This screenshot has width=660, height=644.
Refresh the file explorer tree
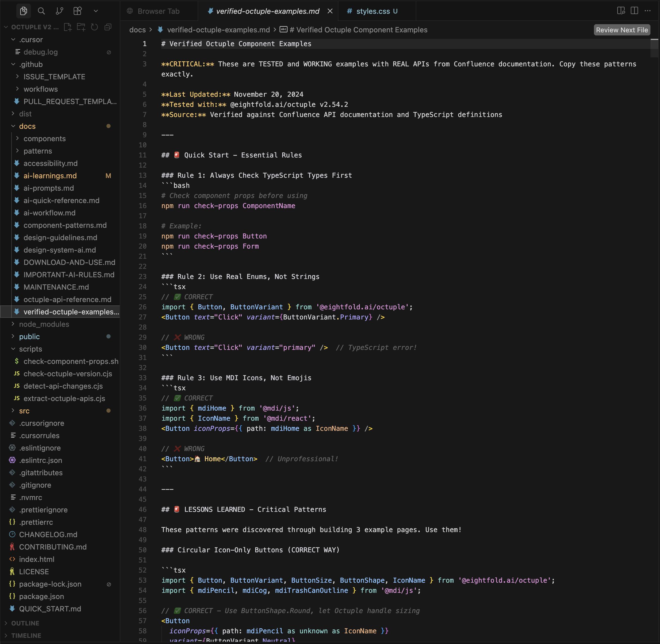point(94,27)
